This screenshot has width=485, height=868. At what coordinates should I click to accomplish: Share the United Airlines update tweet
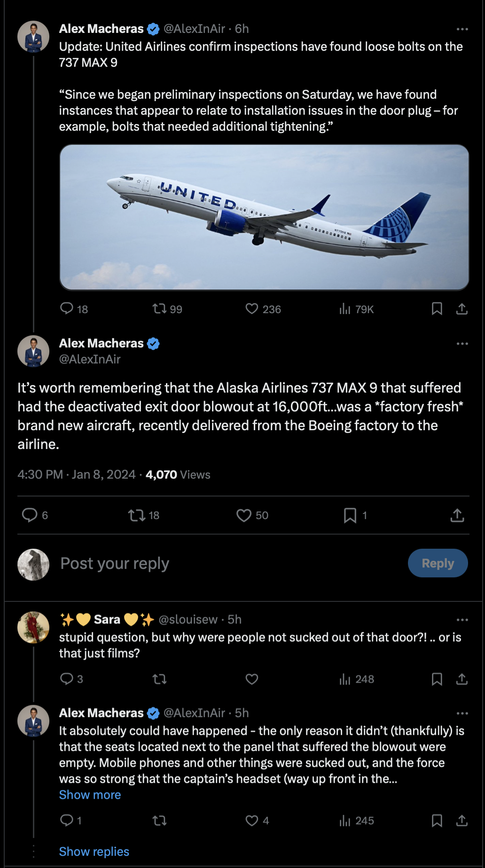pyautogui.click(x=462, y=309)
